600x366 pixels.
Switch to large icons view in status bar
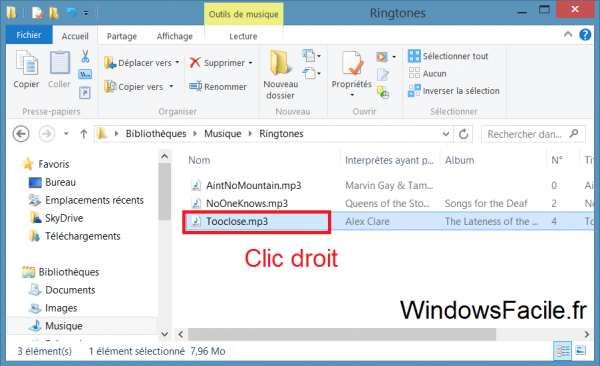(x=580, y=350)
